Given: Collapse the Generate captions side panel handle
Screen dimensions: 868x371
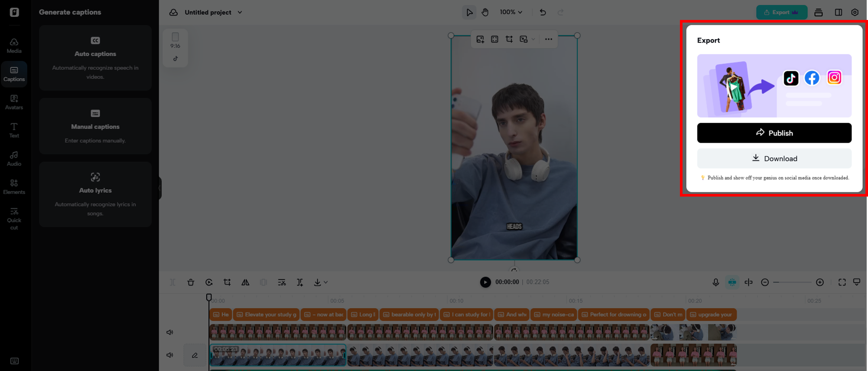Looking at the screenshot, I should click(x=160, y=187).
